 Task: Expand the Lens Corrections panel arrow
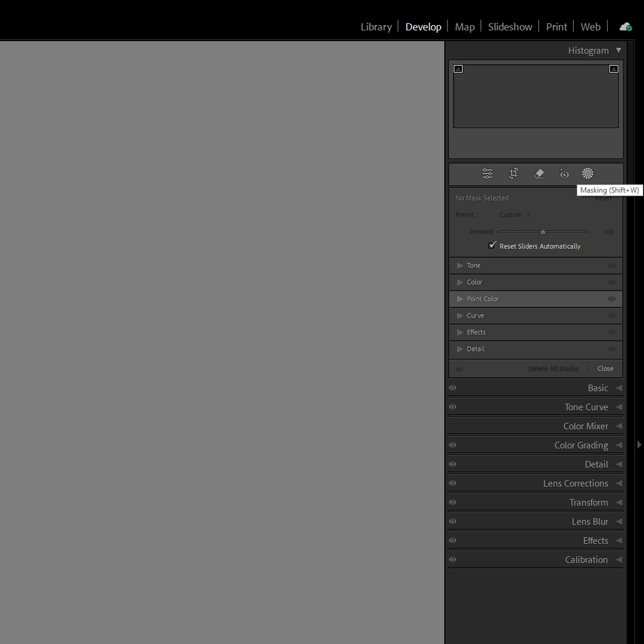[620, 483]
